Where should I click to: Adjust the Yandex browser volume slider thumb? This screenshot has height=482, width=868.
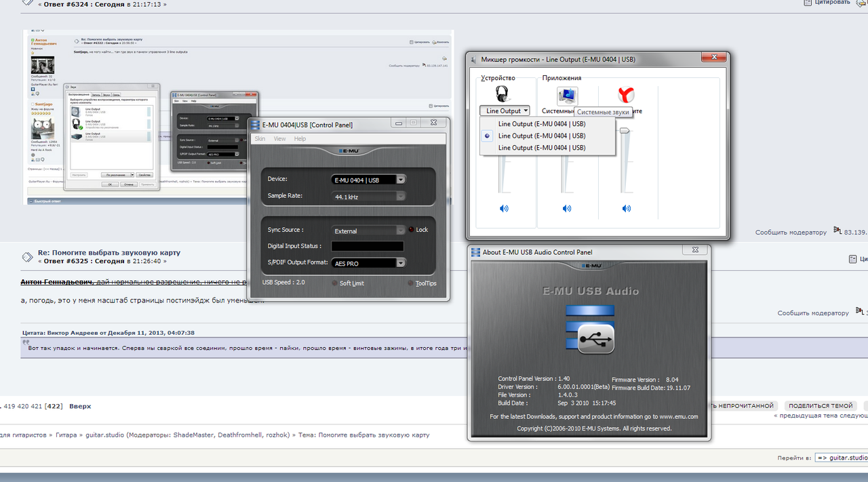625,130
